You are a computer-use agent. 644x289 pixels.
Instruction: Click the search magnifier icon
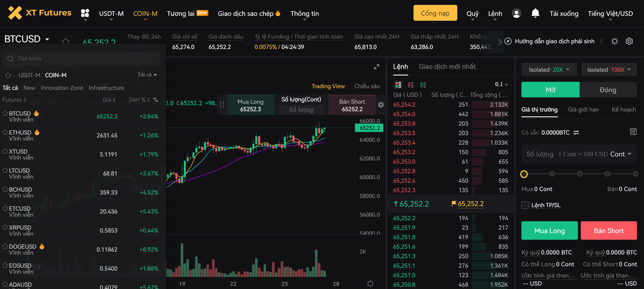tap(10, 59)
